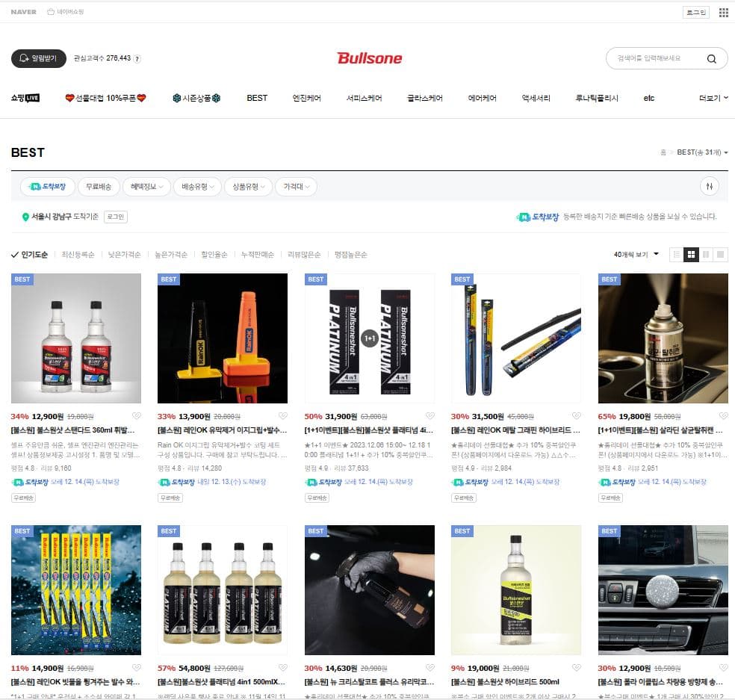Like the 14,900원 wiper set product
Screen dimensions: 735x700
point(137,668)
